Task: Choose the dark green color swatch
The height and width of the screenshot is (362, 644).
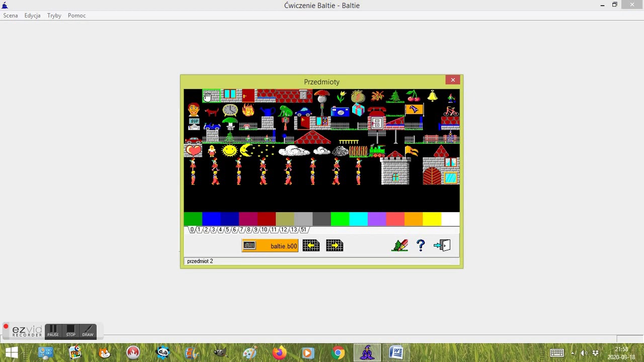Action: point(193,219)
